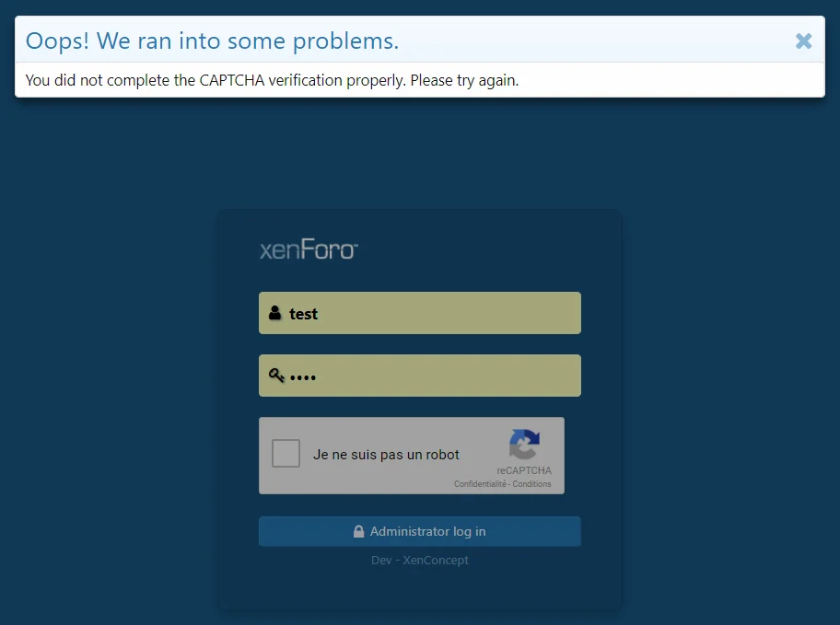Click the "Oops! We ran into some problems" heading
The width and height of the screenshot is (840, 625).
(212, 41)
